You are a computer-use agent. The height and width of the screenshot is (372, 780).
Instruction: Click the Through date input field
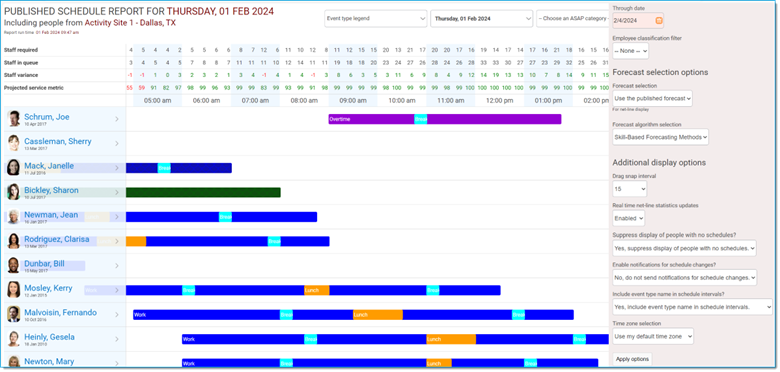tap(638, 20)
